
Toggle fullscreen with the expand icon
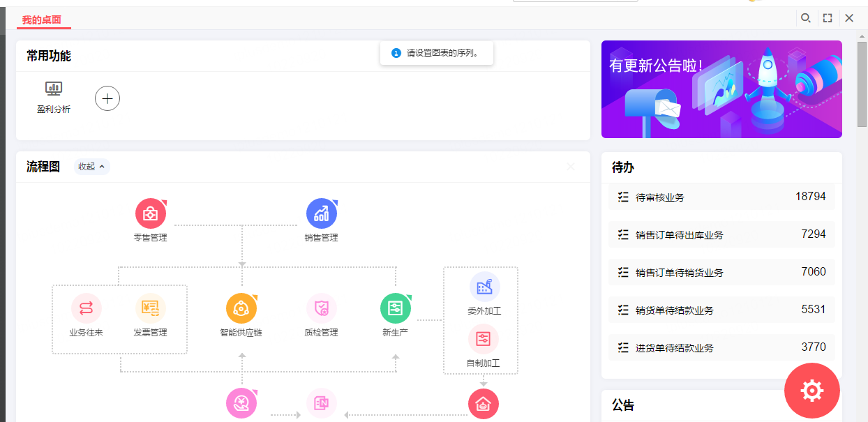[x=828, y=18]
